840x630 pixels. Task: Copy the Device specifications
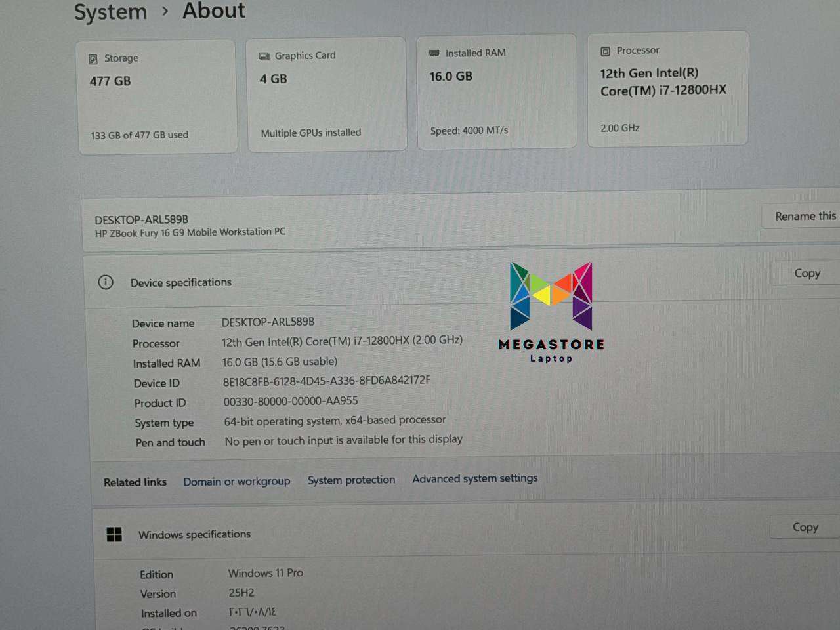tap(806, 273)
